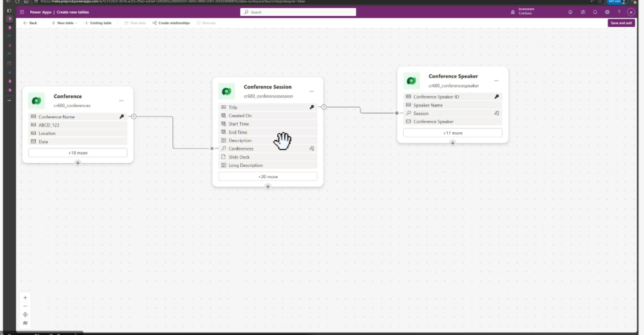Click the Remove toolbar item
The height and width of the screenshot is (335, 644).
coord(206,23)
